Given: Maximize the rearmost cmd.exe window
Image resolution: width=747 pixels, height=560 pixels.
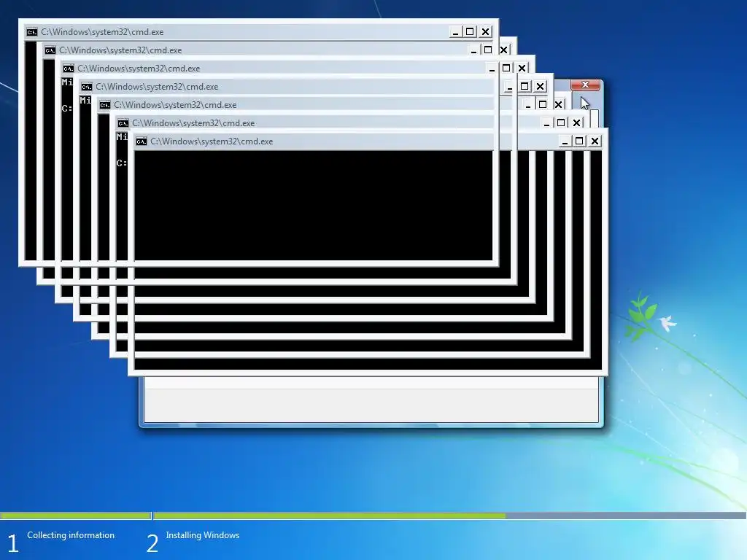Looking at the screenshot, I should coord(470,31).
